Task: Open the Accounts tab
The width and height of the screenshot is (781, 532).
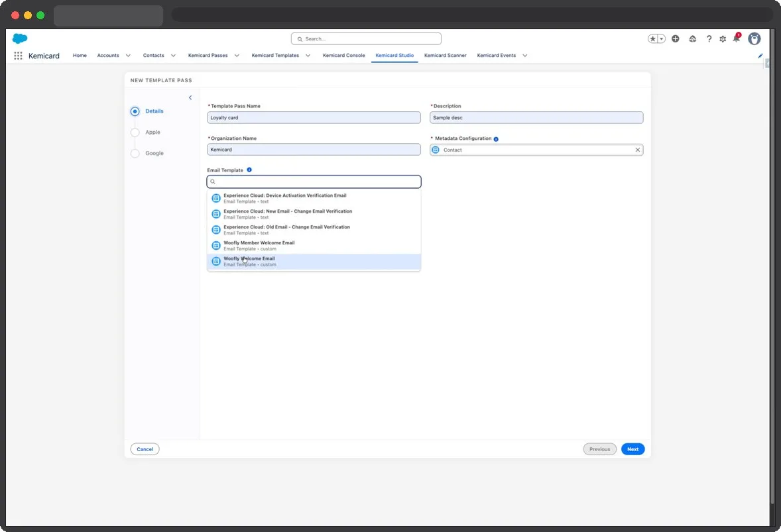Action: pyautogui.click(x=108, y=56)
